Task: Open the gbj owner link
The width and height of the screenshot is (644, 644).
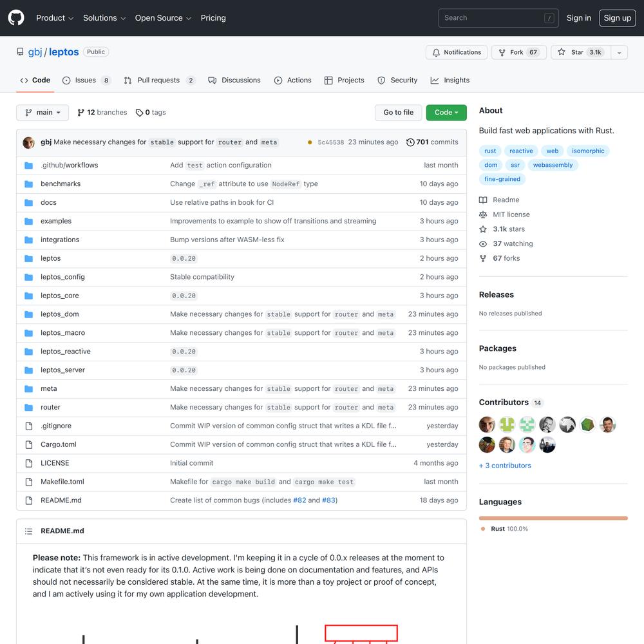Action: [x=35, y=52]
